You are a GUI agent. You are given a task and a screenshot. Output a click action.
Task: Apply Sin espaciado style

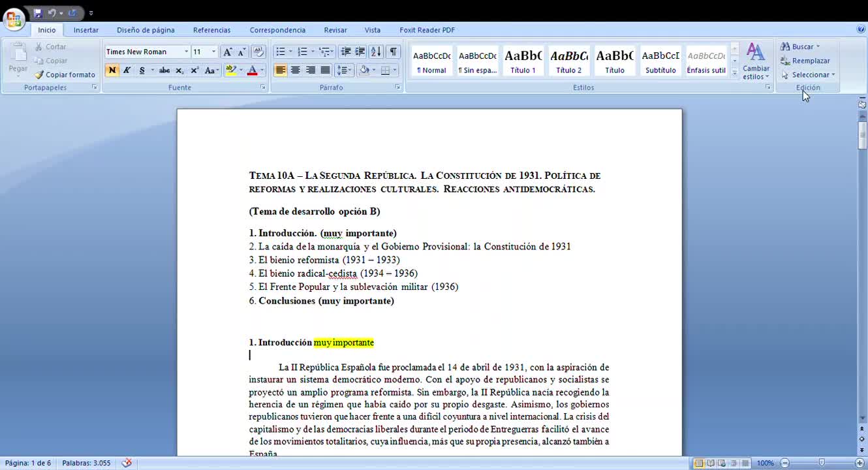477,61
